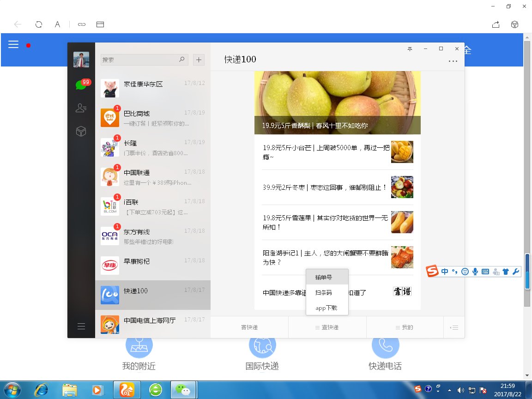Toggle punctuation mode on the Sogou bar
Viewport: 532px width, 399px height.
pyautogui.click(x=454, y=272)
